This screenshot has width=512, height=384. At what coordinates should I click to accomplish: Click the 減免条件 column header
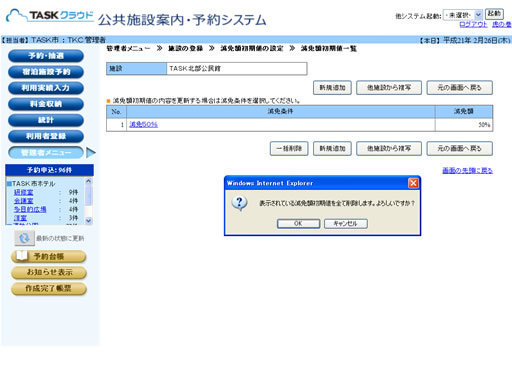(x=281, y=111)
